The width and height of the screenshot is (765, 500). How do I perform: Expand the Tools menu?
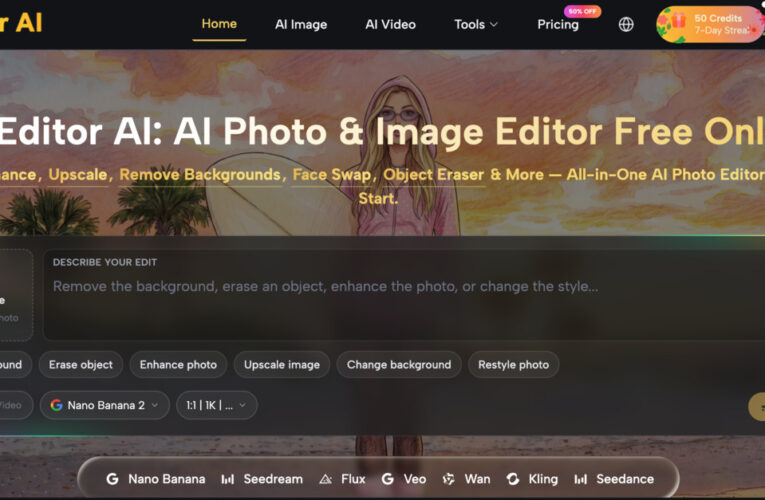tap(476, 24)
